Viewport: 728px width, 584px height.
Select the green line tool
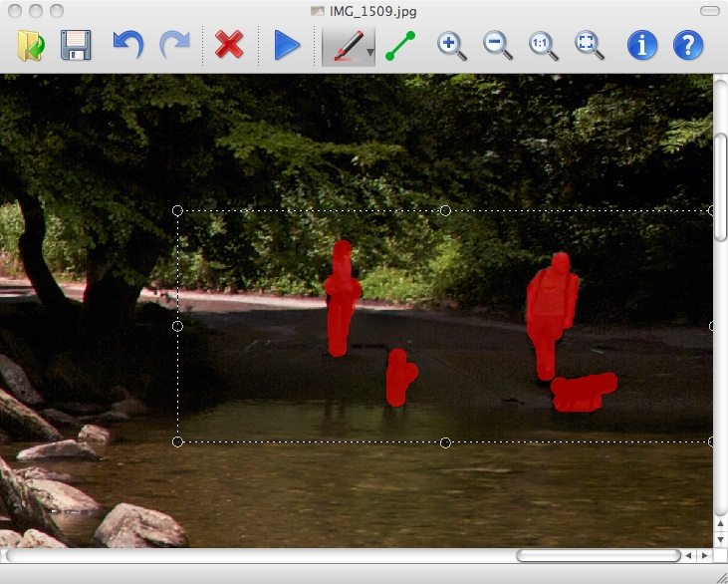[400, 46]
